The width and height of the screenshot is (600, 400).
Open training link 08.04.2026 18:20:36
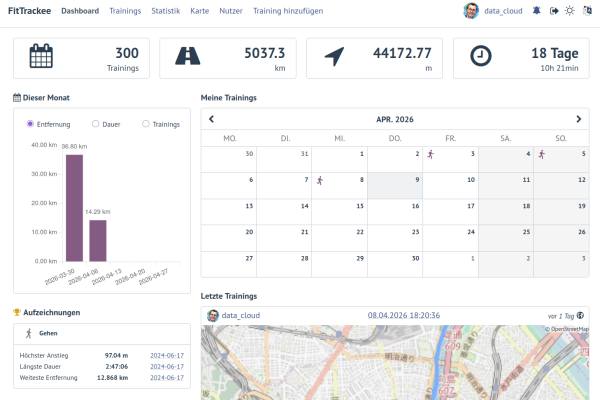(404, 315)
